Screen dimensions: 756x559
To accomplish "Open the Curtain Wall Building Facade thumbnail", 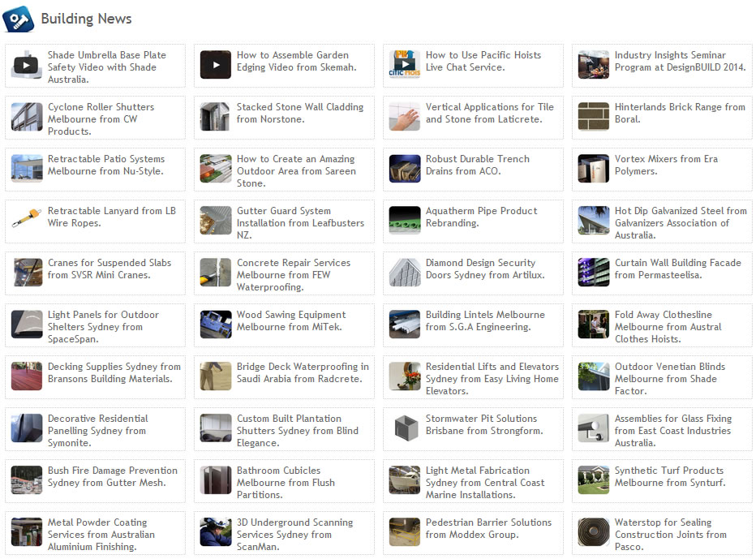I will click(x=594, y=272).
